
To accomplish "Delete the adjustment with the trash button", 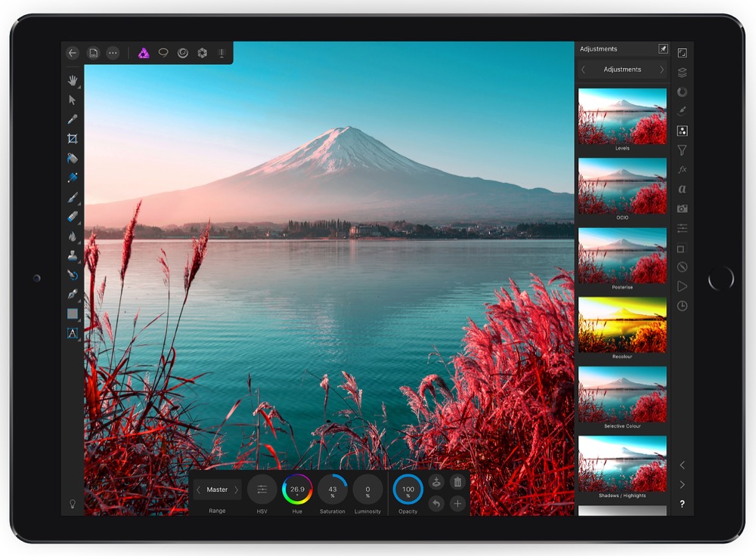I will tap(457, 482).
